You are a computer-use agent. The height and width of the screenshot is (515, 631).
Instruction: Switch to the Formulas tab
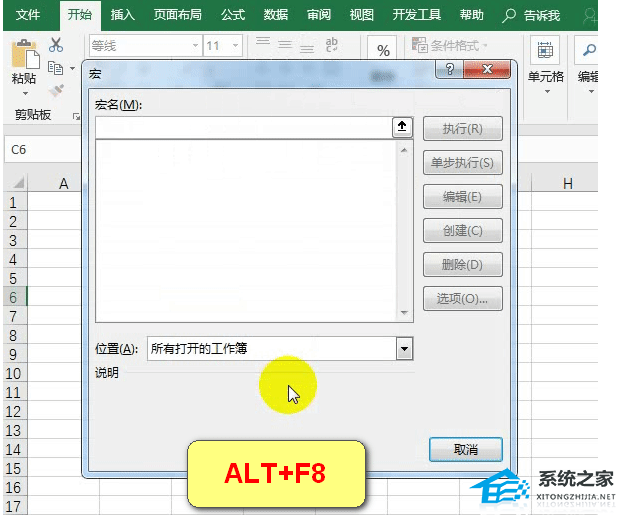click(x=233, y=15)
